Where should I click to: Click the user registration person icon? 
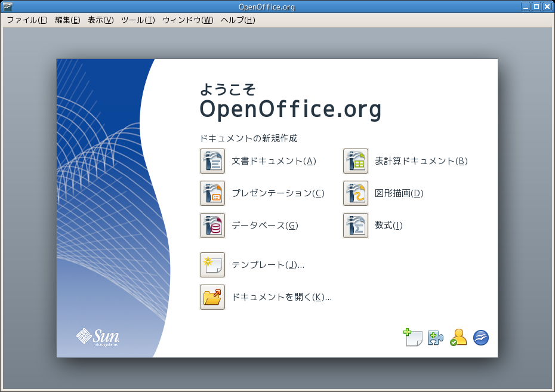[x=458, y=337]
